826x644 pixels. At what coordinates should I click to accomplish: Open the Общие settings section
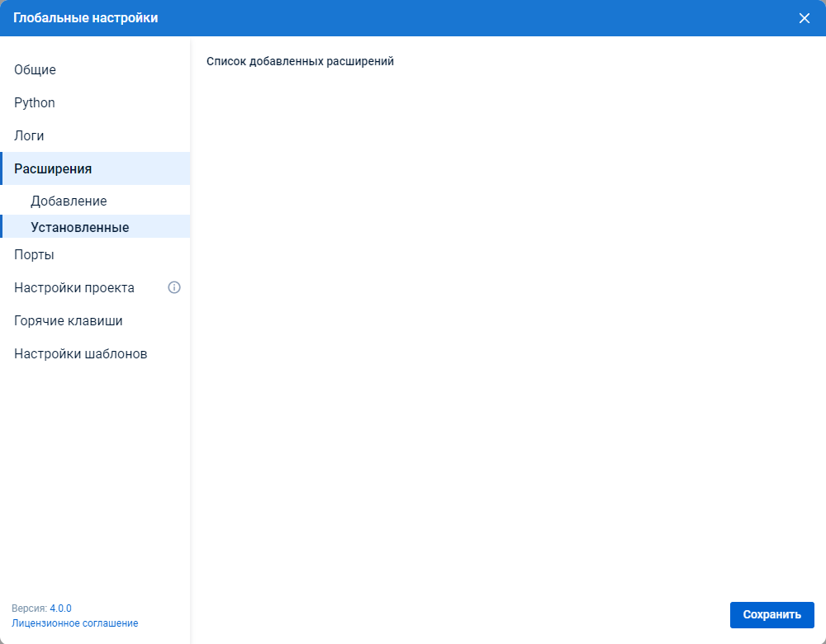click(95, 69)
